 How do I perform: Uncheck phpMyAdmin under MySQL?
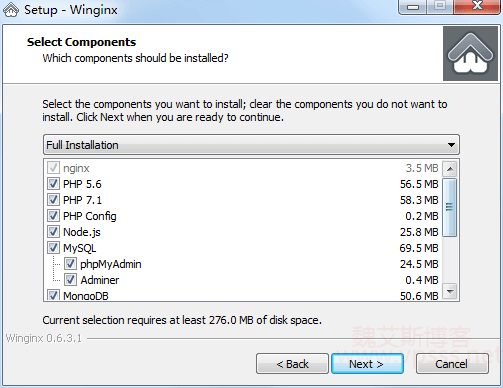[x=70, y=264]
